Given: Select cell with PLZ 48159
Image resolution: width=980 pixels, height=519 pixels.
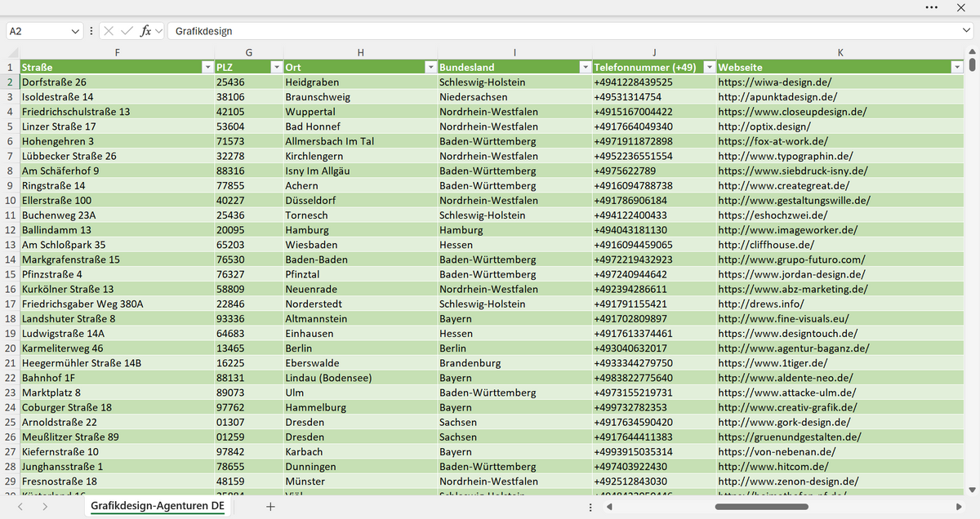Looking at the screenshot, I should [248, 481].
